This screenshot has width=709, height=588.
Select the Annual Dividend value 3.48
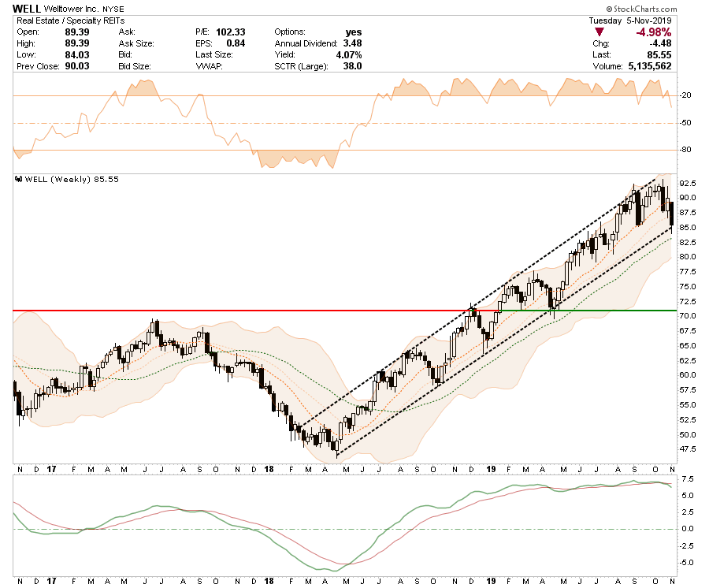(352, 43)
